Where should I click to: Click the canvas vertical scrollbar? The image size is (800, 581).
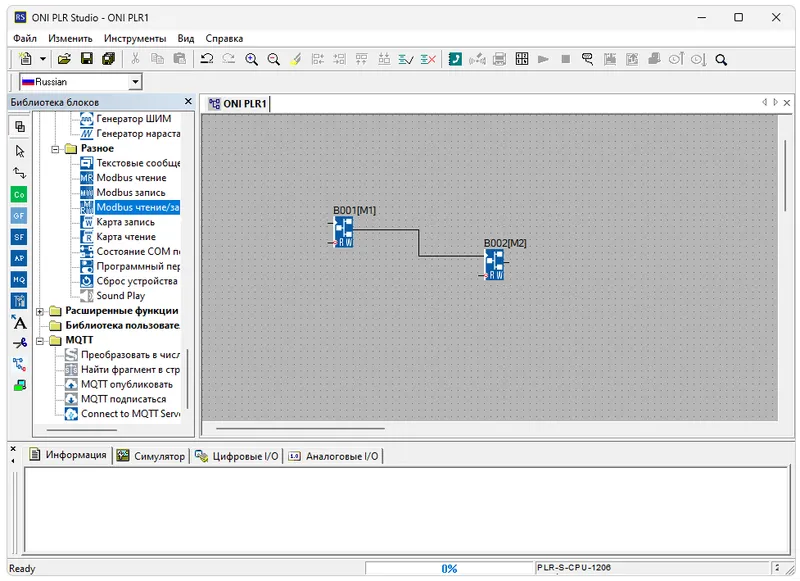[x=785, y=175]
